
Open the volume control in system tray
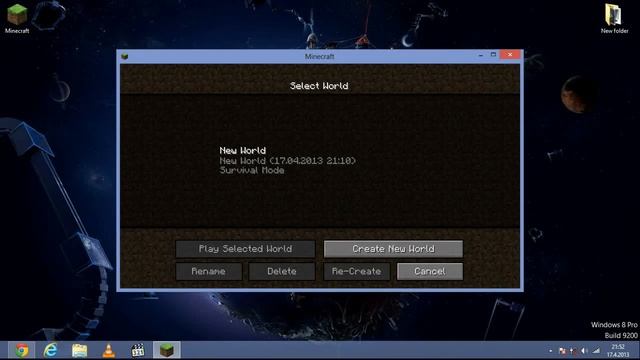click(x=584, y=351)
